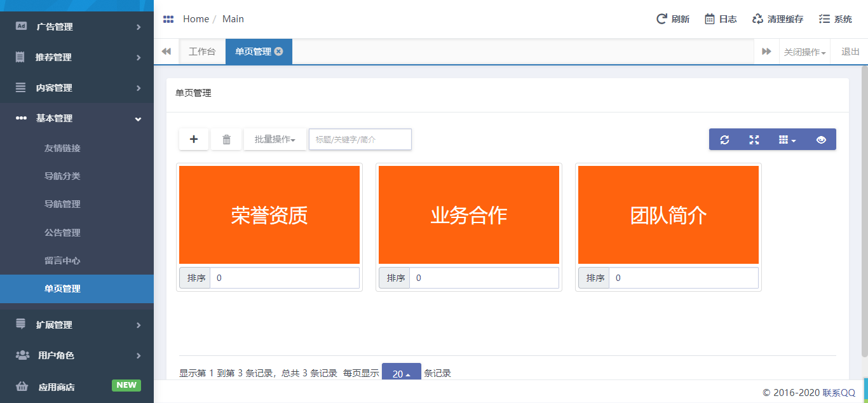Click the refresh icon in blue toolbar

pos(724,140)
